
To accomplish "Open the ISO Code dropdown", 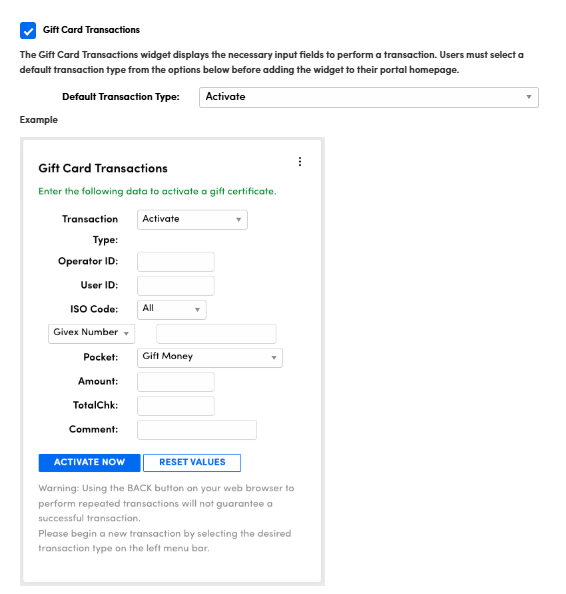I will (172, 310).
